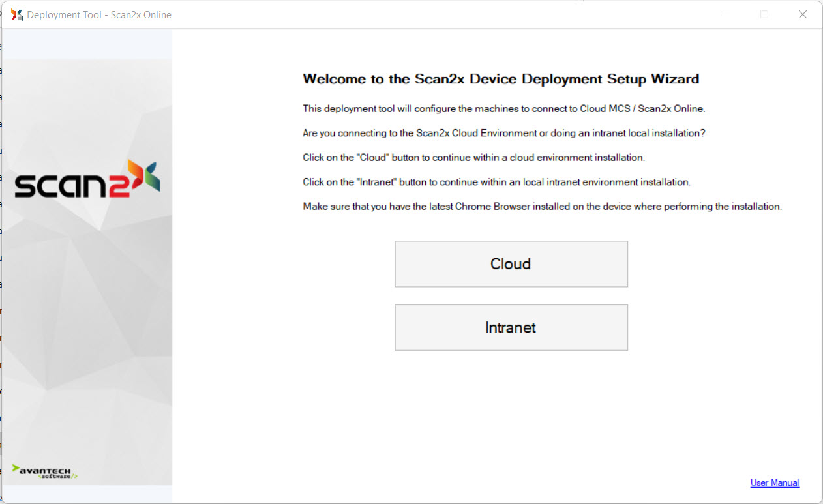Click the Cloud installation button
This screenshot has width=823, height=504.
pos(511,264)
